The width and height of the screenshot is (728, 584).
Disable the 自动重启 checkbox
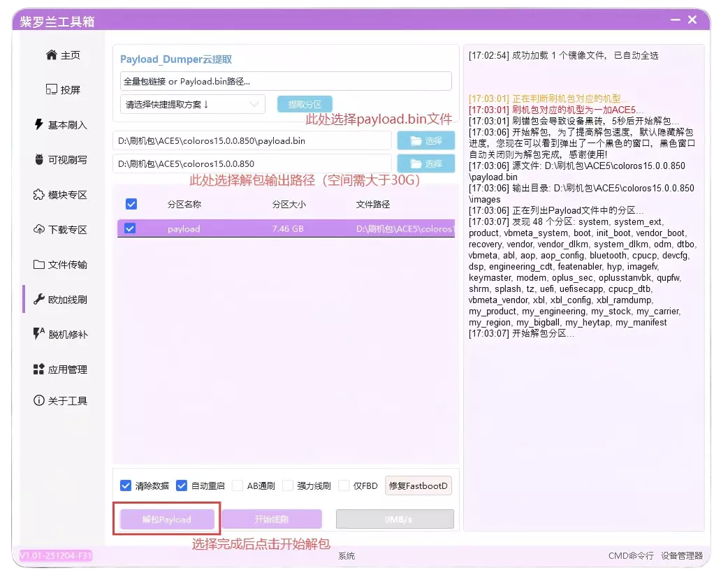[x=182, y=485]
